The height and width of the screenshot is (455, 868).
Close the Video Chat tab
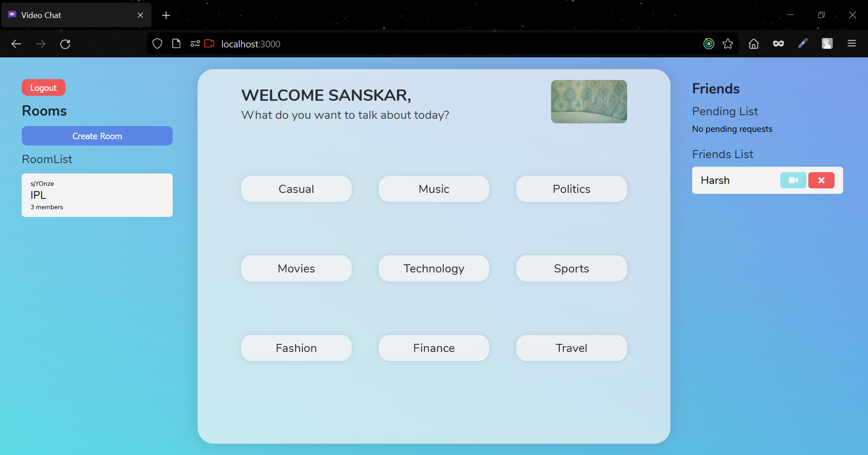[x=141, y=15]
